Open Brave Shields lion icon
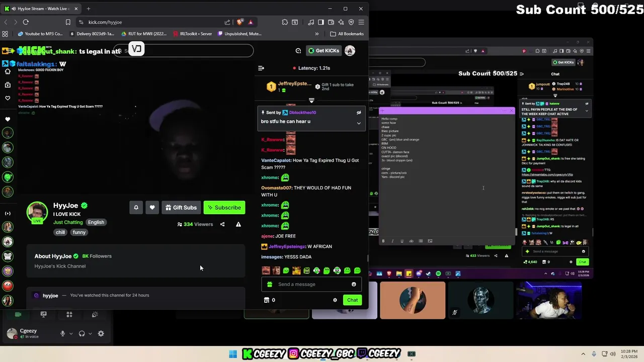The image size is (644, 362). tap(240, 22)
